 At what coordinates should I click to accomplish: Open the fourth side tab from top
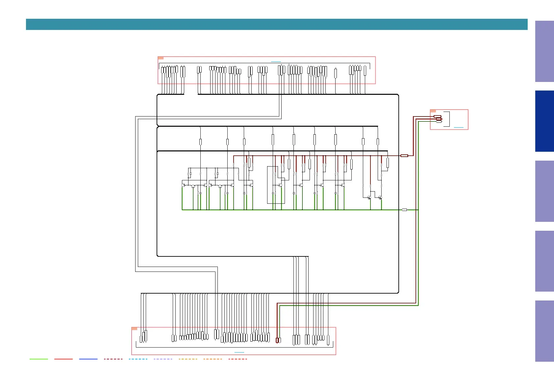click(544, 261)
